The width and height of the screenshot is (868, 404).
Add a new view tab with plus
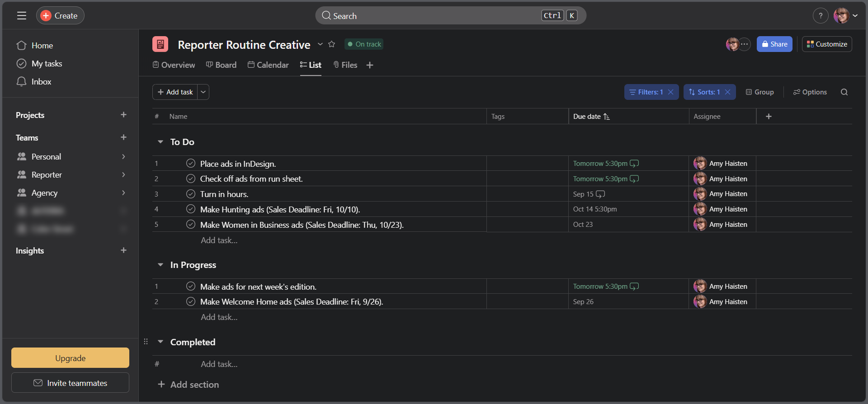pyautogui.click(x=370, y=65)
